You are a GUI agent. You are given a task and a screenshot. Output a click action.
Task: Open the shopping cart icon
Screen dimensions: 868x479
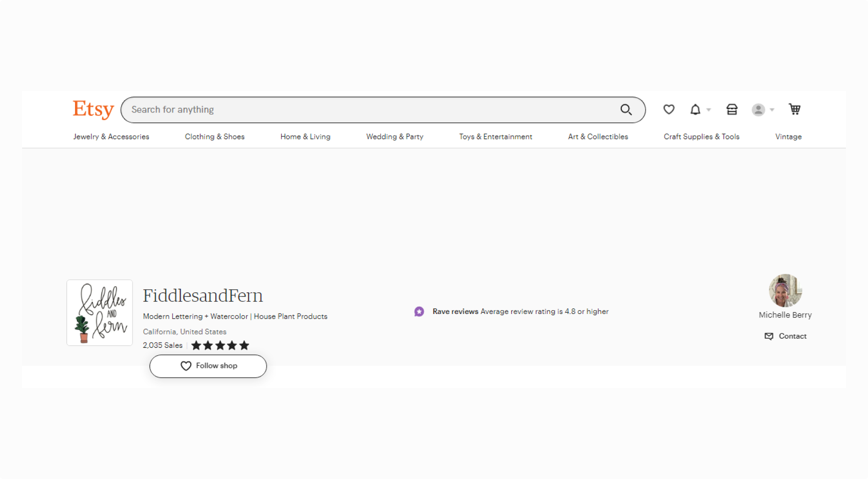pos(795,109)
